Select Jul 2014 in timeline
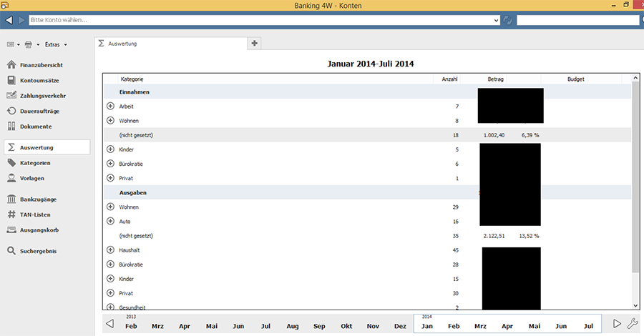 (x=588, y=326)
